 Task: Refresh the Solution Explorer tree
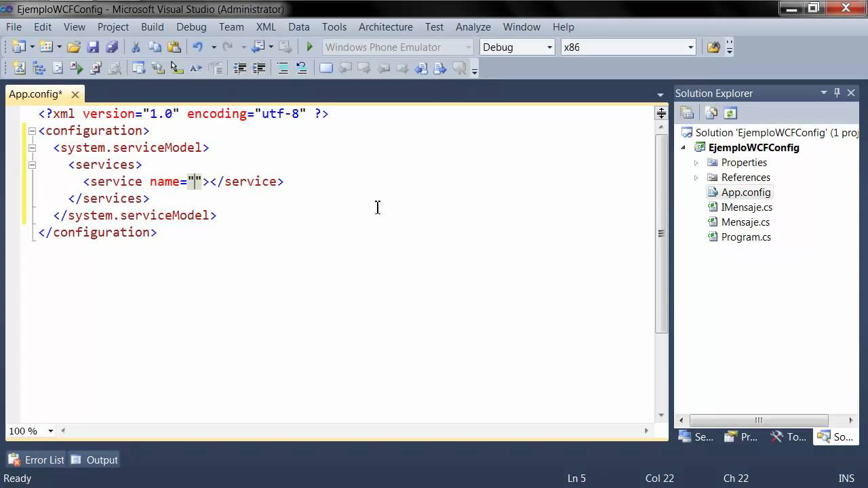(x=730, y=113)
